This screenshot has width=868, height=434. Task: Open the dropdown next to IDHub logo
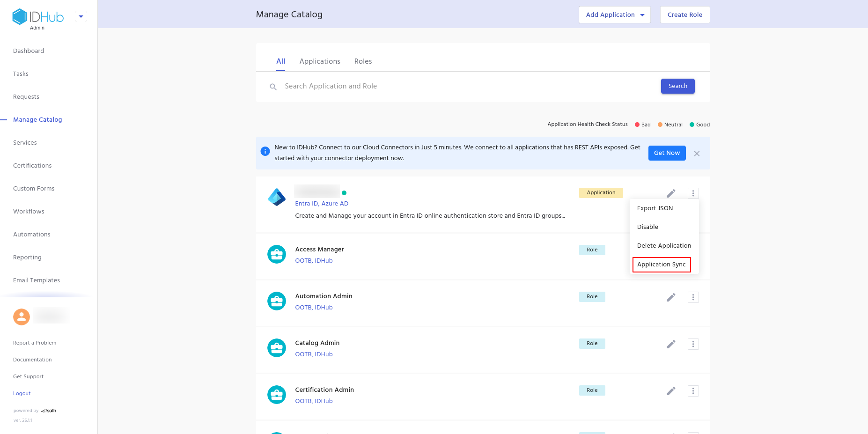(x=81, y=17)
